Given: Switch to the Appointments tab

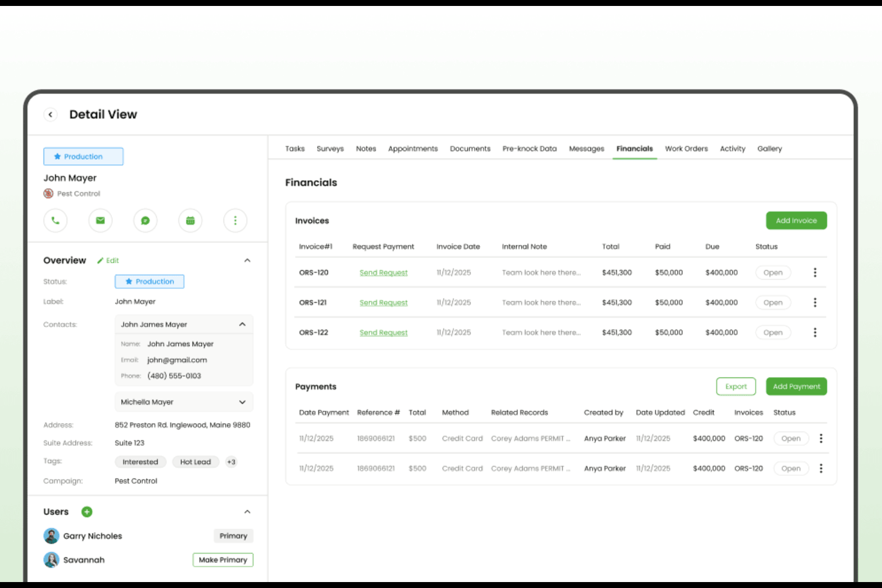Looking at the screenshot, I should 413,149.
